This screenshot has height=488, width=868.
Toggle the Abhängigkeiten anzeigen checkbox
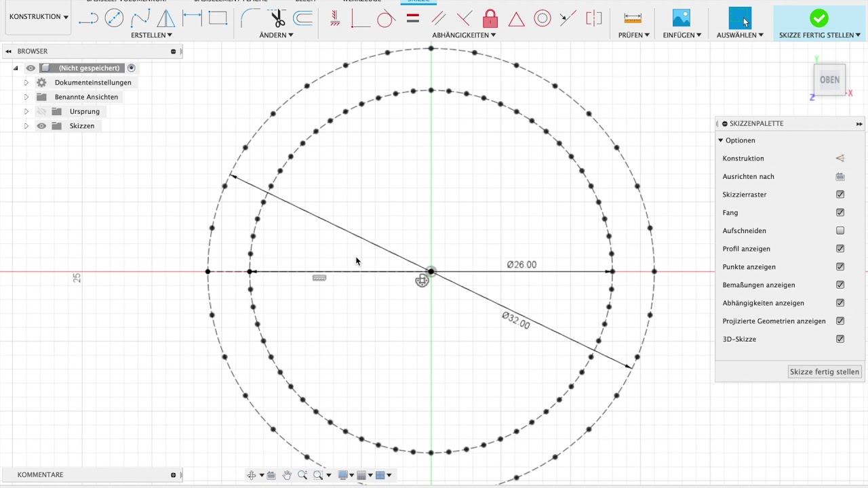tap(840, 303)
